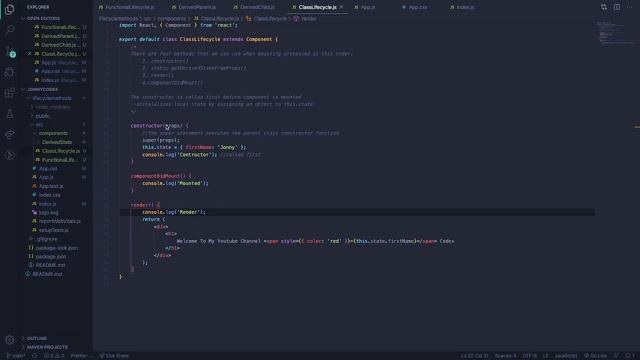
Task: Expand the node_modules folder
Action: pos(52,107)
